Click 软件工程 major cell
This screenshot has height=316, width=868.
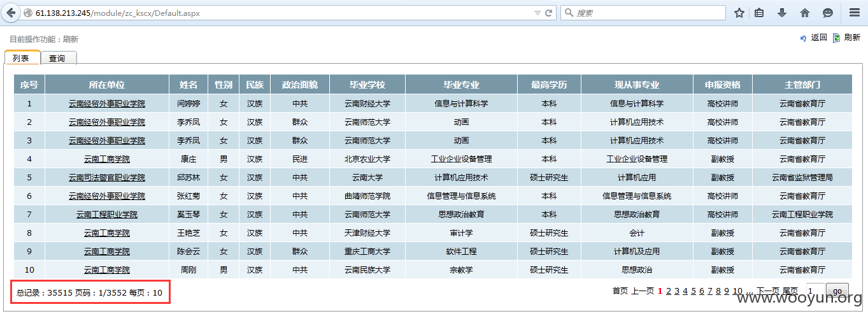tap(461, 251)
